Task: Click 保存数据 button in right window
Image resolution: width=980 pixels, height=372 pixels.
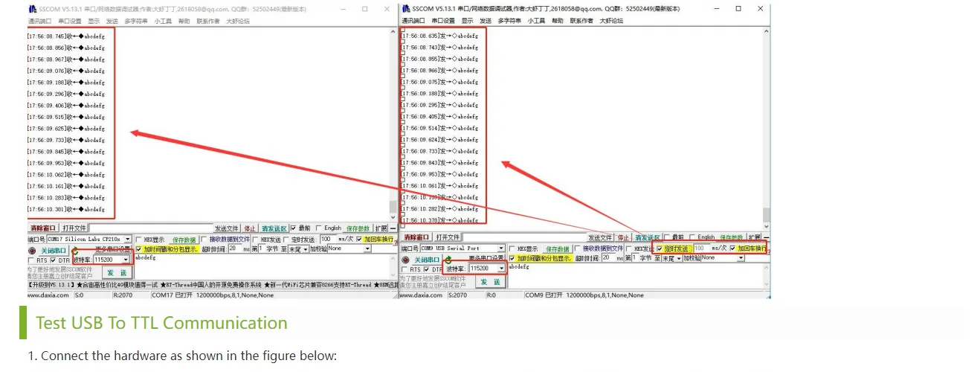Action: [556, 248]
